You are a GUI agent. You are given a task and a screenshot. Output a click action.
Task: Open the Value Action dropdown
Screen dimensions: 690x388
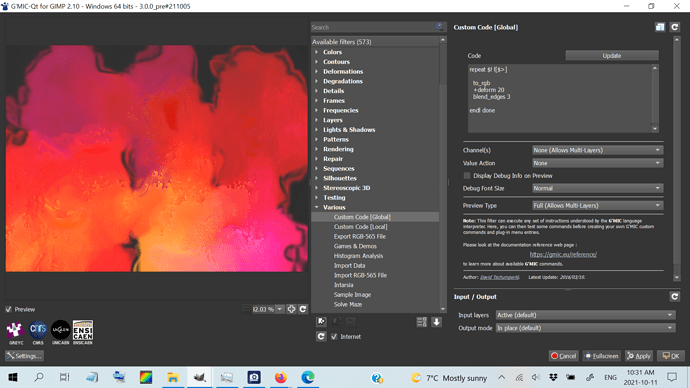point(597,163)
